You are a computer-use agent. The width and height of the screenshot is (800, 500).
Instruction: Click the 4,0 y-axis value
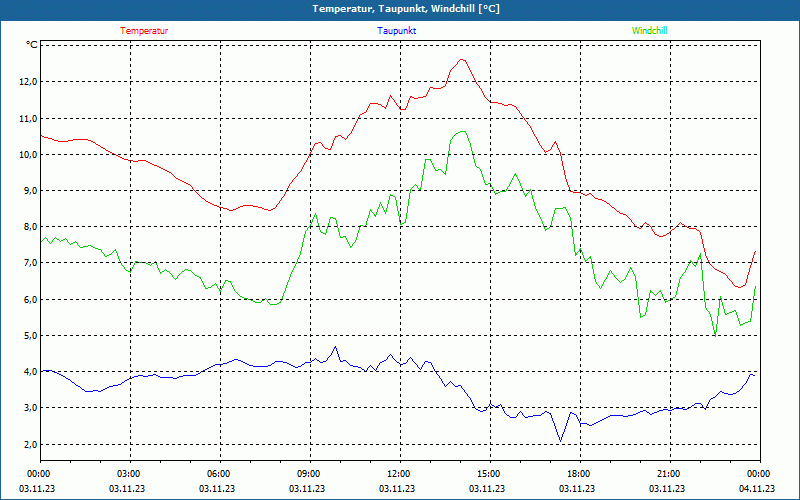pyautogui.click(x=31, y=371)
